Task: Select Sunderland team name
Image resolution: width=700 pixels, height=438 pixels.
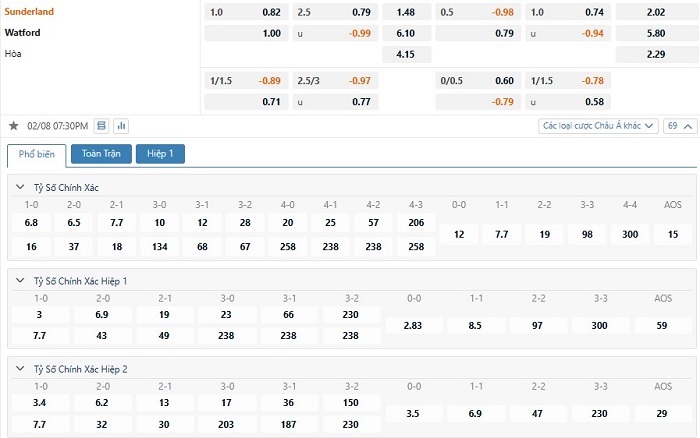Action: [29, 12]
